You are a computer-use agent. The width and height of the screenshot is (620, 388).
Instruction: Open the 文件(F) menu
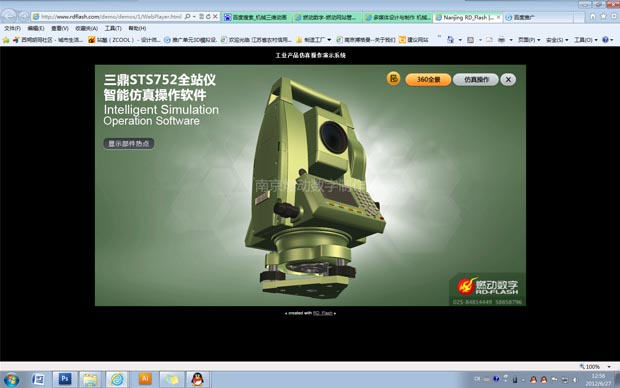pos(12,28)
